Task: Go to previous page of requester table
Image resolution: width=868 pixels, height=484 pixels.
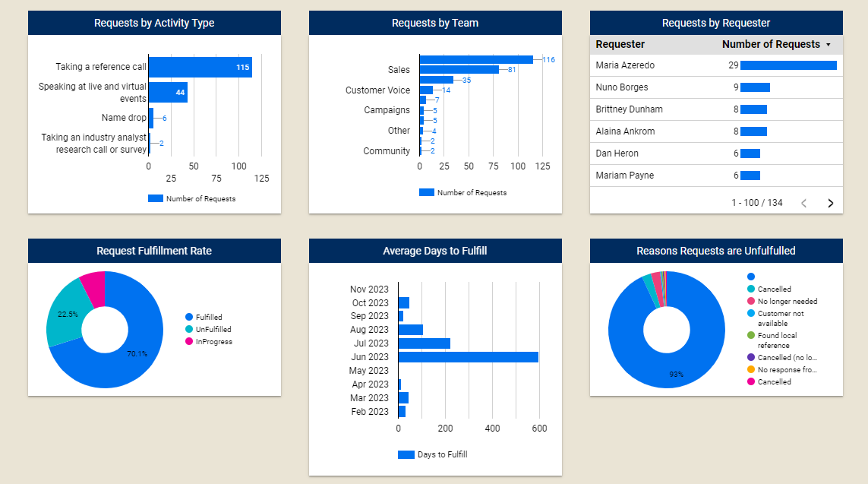Action: [x=804, y=203]
